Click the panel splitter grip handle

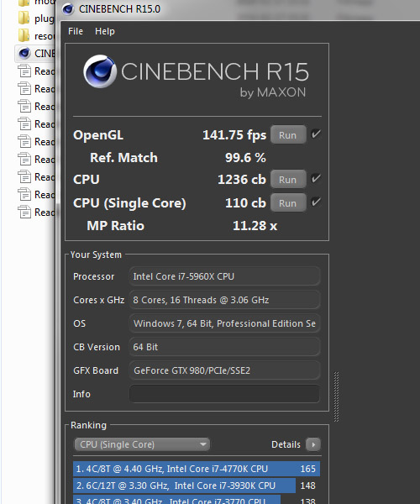[337, 396]
